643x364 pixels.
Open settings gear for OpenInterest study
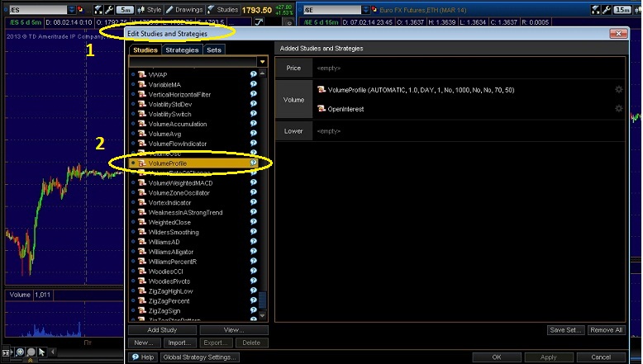click(x=618, y=108)
